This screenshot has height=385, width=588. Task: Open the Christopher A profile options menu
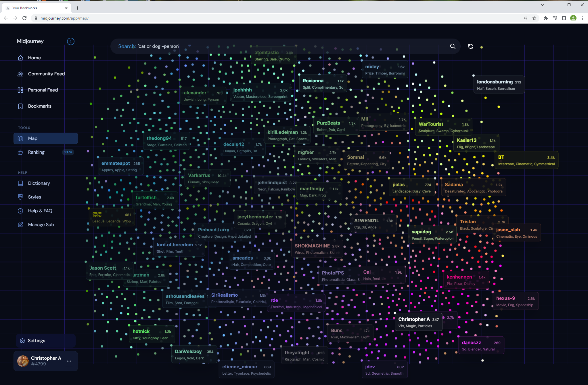pyautogui.click(x=69, y=361)
